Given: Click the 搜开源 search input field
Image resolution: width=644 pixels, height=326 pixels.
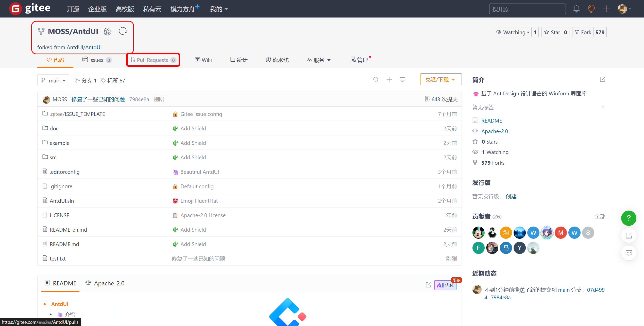Looking at the screenshot, I should pos(527,9).
